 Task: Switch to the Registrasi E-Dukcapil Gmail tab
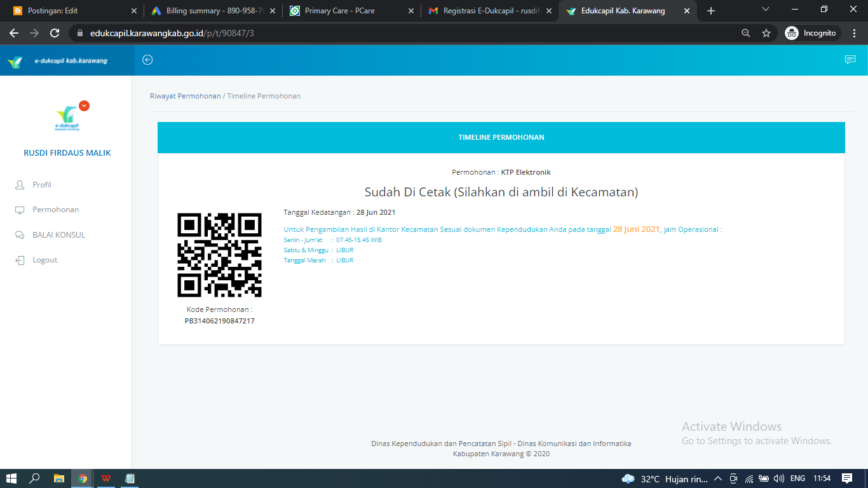click(x=490, y=11)
